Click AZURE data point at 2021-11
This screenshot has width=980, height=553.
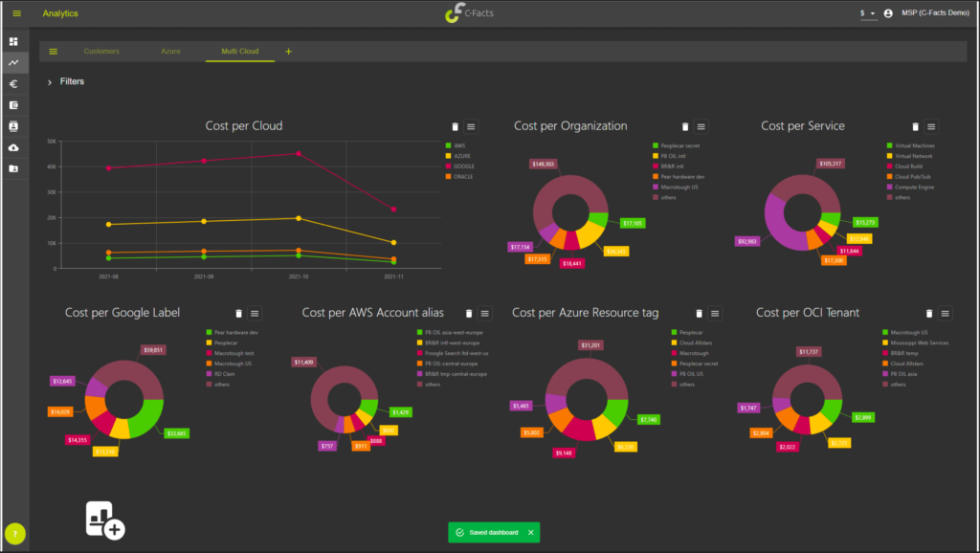393,242
